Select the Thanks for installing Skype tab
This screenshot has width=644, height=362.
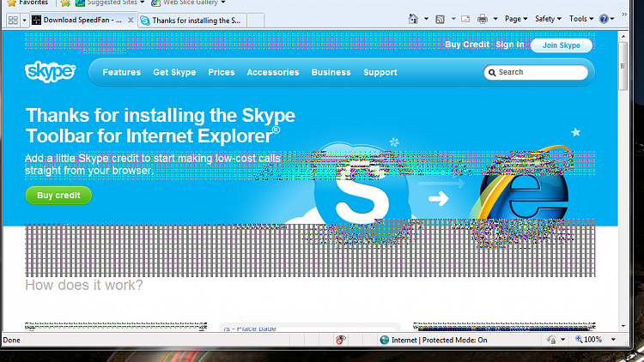tap(192, 20)
